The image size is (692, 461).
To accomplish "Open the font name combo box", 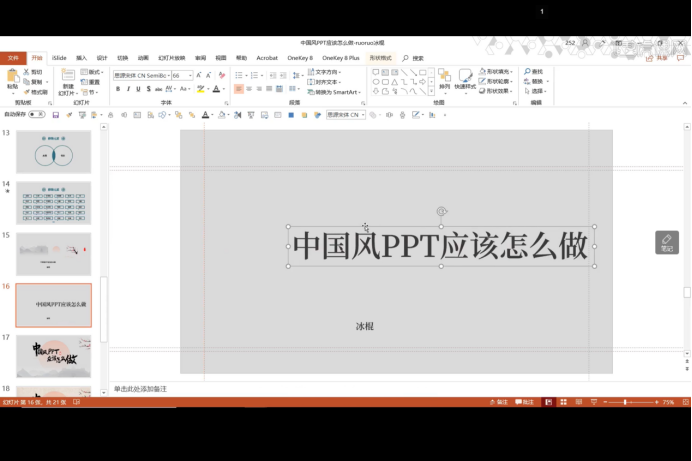I will coord(142,75).
